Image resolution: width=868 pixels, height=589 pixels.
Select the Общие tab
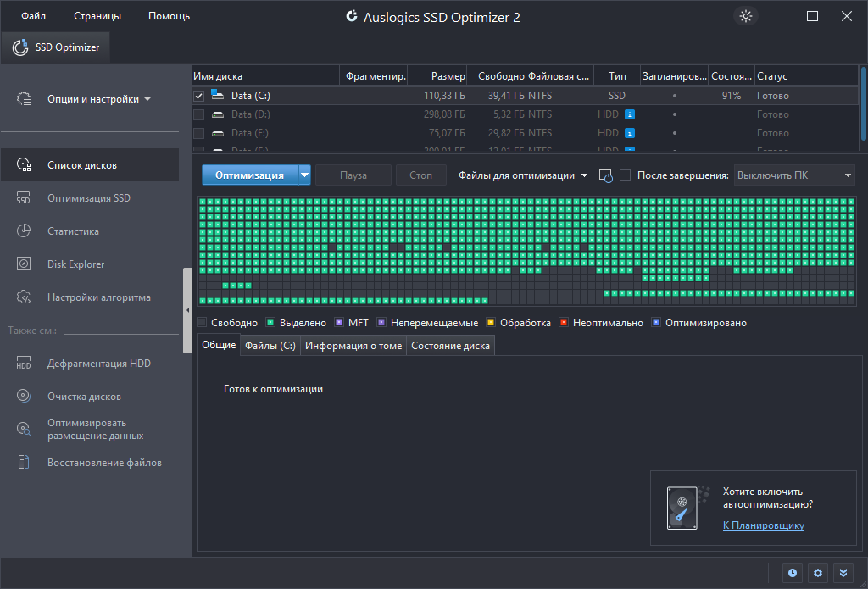click(x=219, y=345)
